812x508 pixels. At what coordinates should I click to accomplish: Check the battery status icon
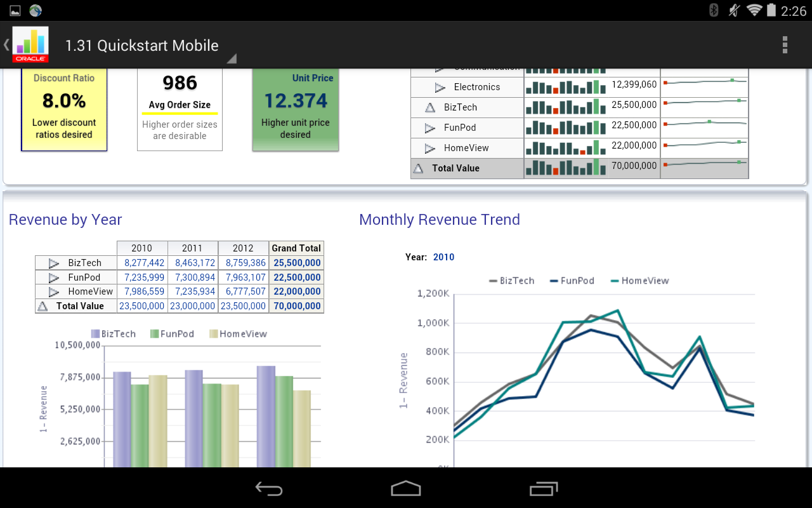click(x=771, y=10)
